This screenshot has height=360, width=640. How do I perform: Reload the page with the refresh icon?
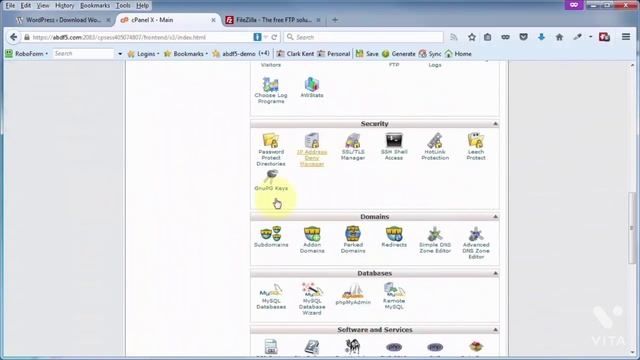tap(274, 37)
